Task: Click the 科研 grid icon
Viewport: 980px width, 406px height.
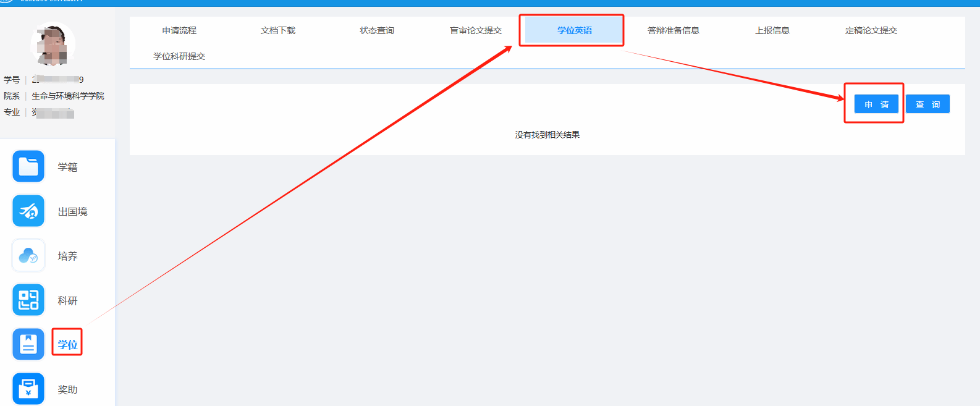Action: click(28, 300)
